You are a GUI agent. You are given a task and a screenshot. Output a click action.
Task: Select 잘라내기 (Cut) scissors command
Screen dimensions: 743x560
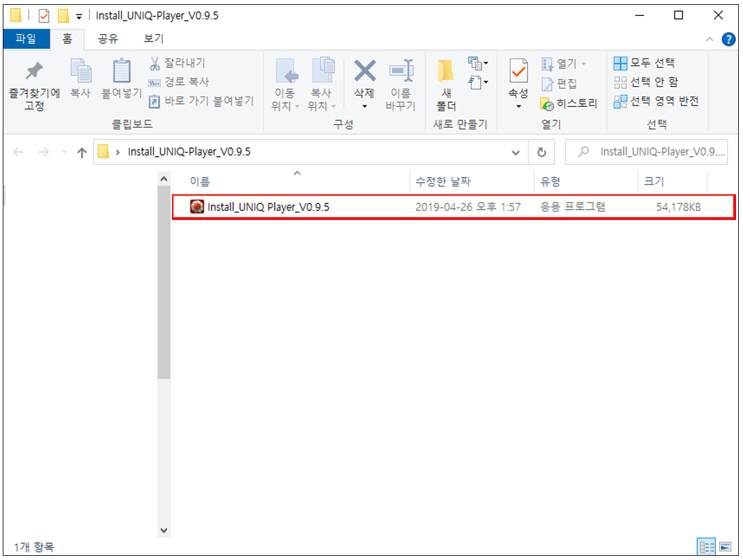[177, 62]
